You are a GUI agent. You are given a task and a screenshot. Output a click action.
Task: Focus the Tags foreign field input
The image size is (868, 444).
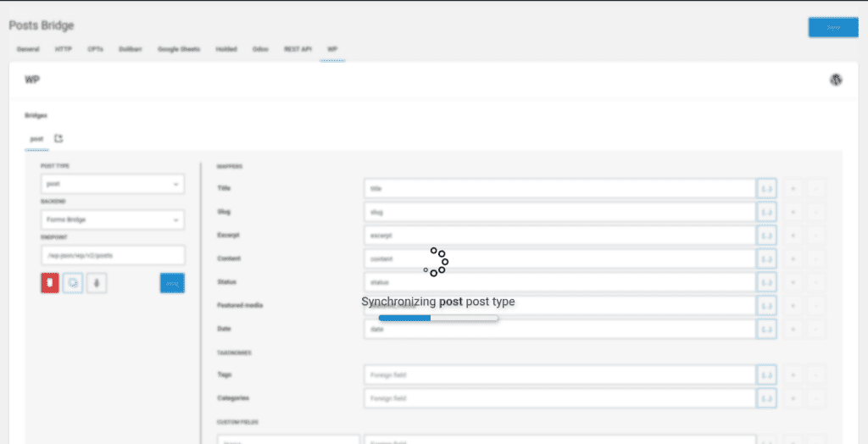pos(559,375)
